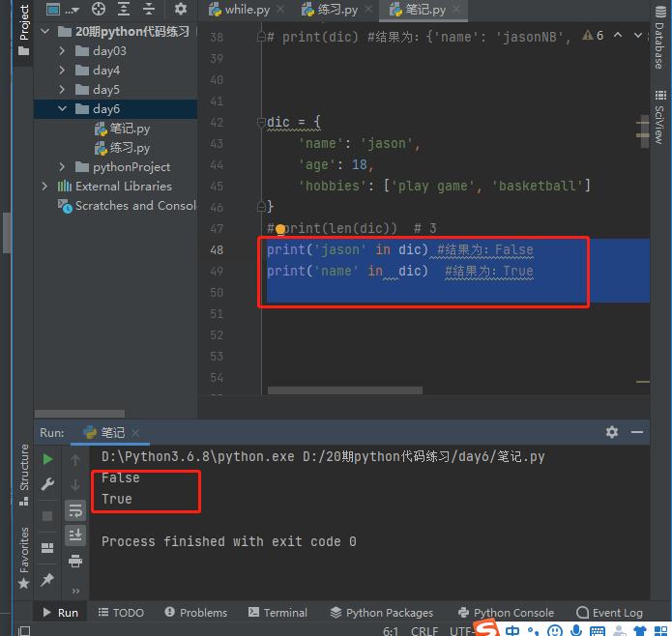Expand the day5 folder
This screenshot has height=636, width=672.
coord(62,90)
